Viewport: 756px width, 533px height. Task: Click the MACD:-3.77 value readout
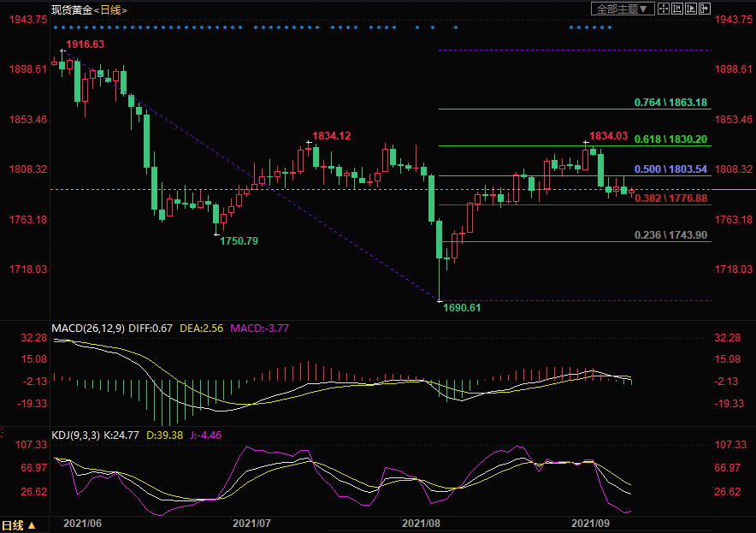[259, 329]
